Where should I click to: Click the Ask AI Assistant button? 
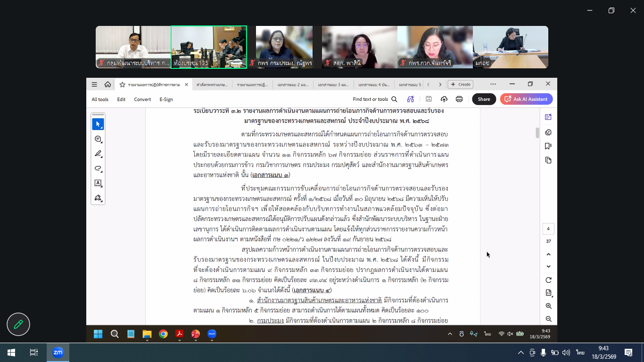(x=526, y=99)
